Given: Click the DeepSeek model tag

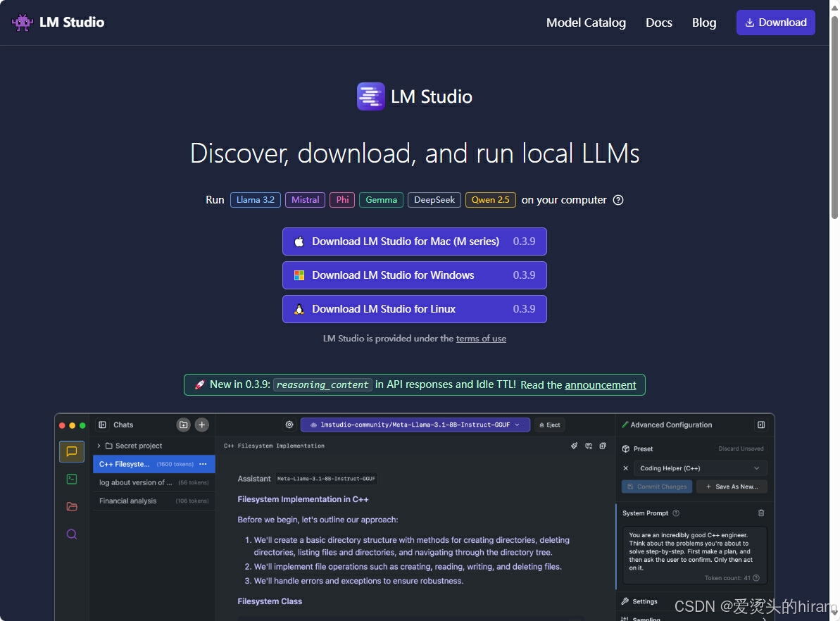Looking at the screenshot, I should (x=434, y=200).
